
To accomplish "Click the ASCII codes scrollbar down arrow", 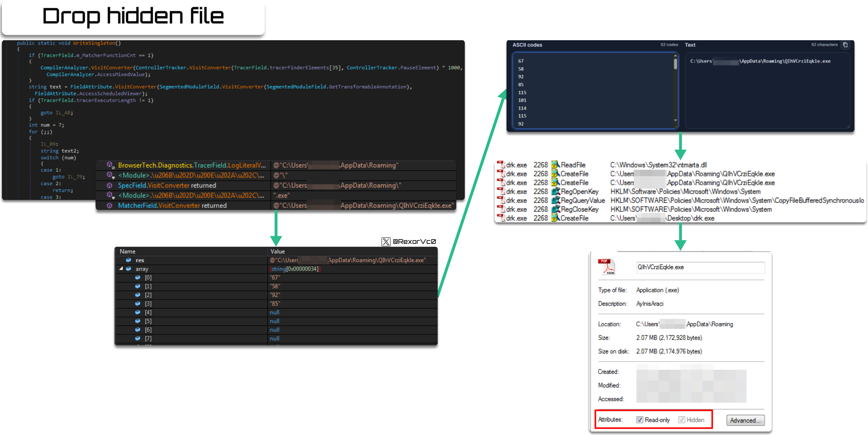I will click(675, 120).
